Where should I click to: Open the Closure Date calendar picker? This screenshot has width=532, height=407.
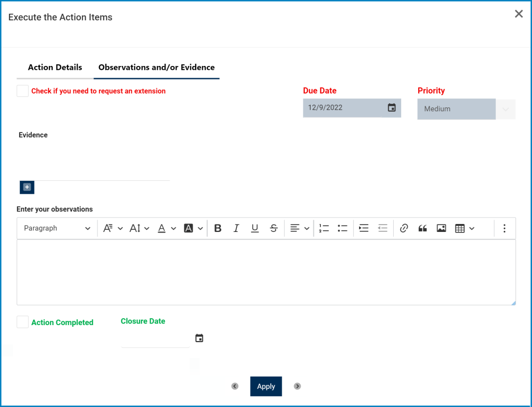(x=199, y=338)
